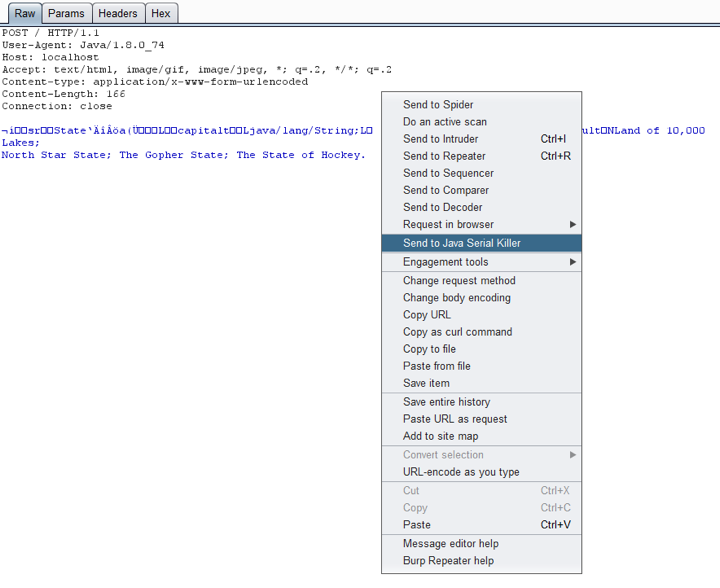The image size is (720, 588).
Task: Toggle URL-encode as you type
Action: pyautogui.click(x=461, y=472)
